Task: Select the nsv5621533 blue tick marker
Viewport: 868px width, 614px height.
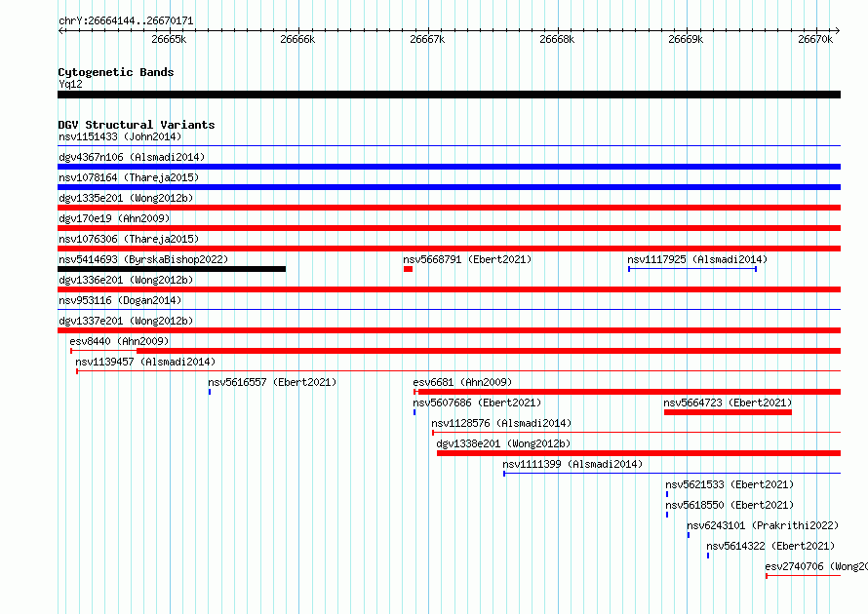Action: tap(667, 494)
